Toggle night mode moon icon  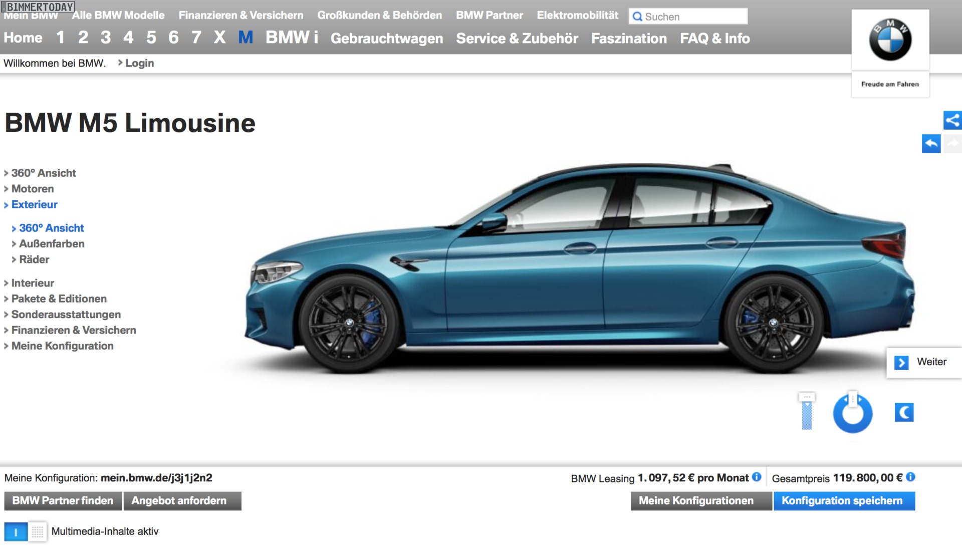pyautogui.click(x=904, y=413)
